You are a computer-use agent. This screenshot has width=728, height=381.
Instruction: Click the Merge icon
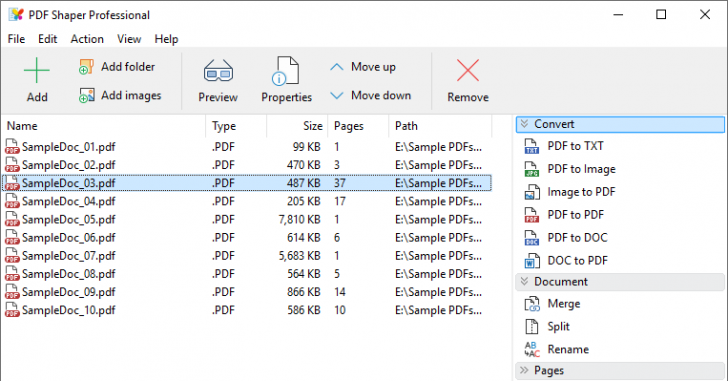[x=532, y=304]
